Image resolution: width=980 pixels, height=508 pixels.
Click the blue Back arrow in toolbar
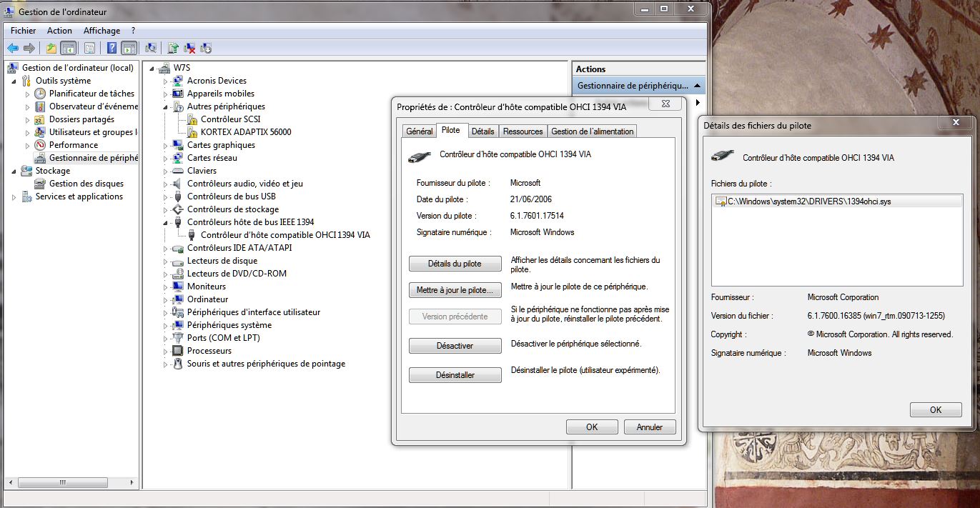pos(13,49)
